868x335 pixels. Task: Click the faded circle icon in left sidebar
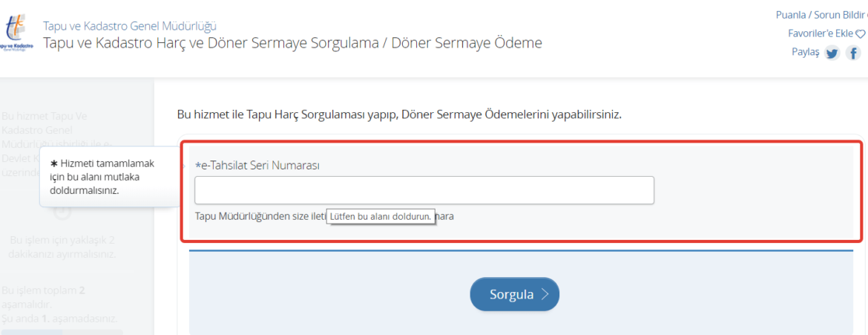63,212
